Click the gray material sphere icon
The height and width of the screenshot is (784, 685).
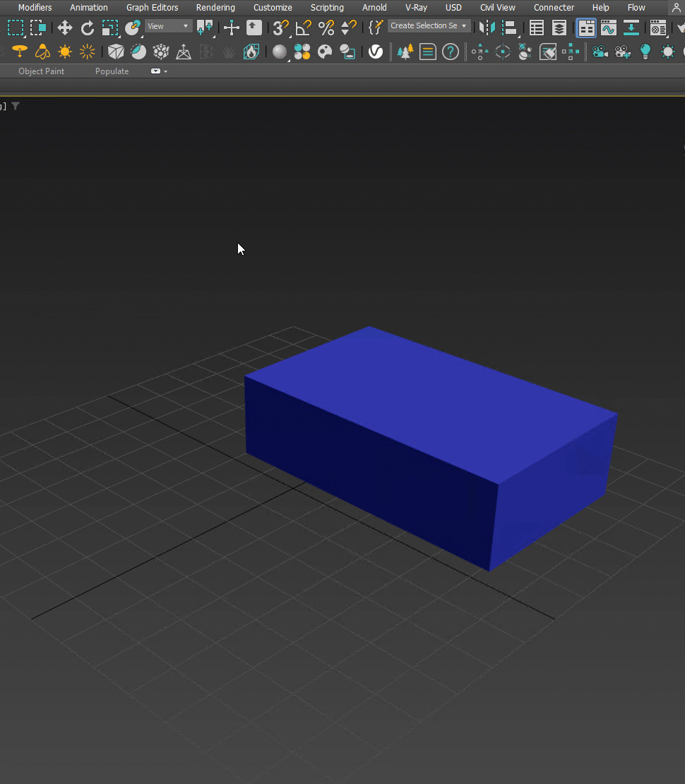point(280,52)
